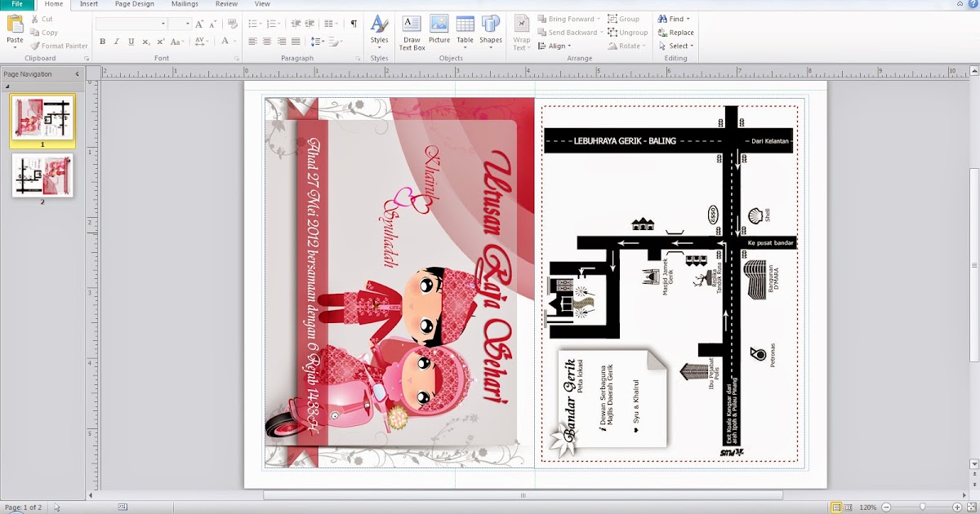980x514 pixels.
Task: Expand the Bullets list dropdown
Action: point(260,24)
